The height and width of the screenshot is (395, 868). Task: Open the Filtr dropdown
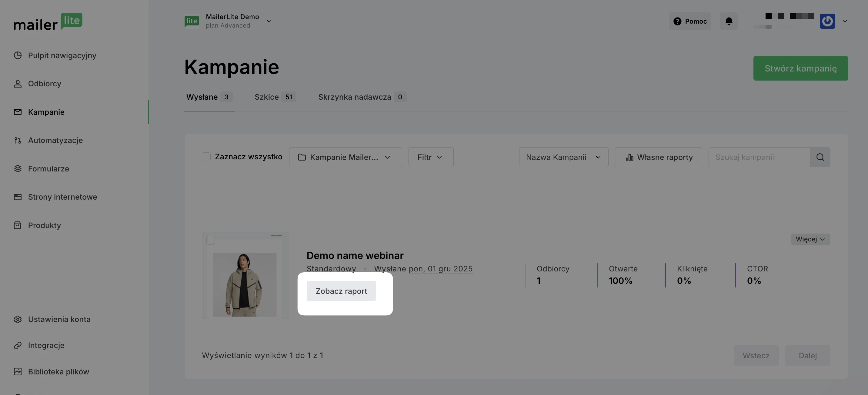[x=431, y=157]
